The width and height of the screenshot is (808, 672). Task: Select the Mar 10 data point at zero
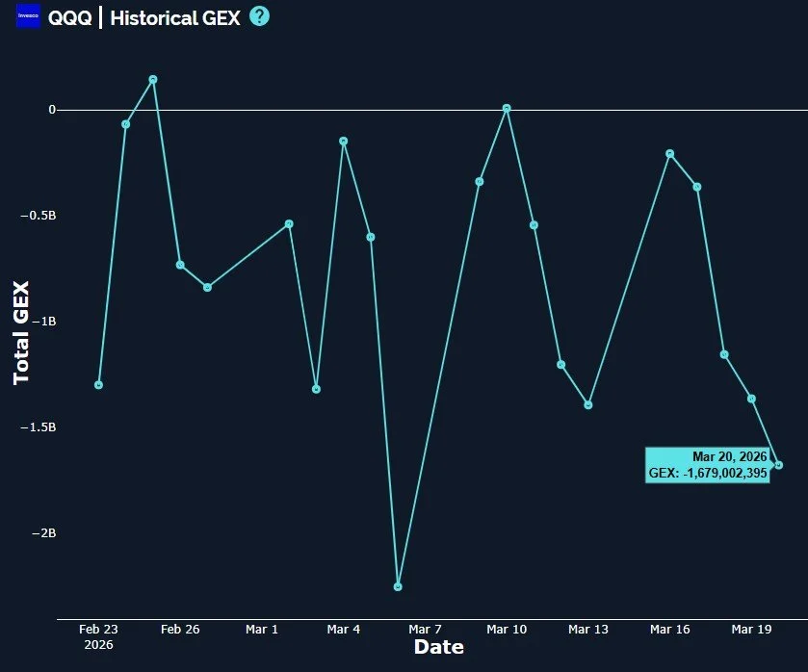tap(507, 108)
